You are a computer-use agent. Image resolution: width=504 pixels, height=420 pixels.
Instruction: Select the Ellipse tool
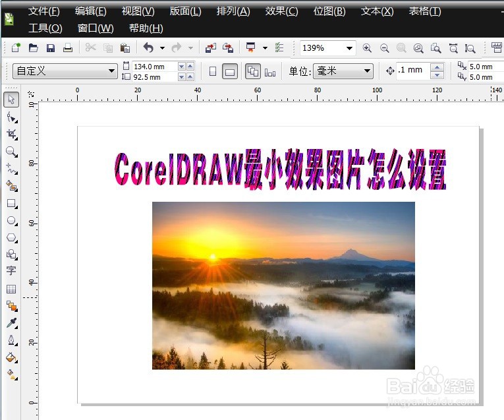click(12, 221)
